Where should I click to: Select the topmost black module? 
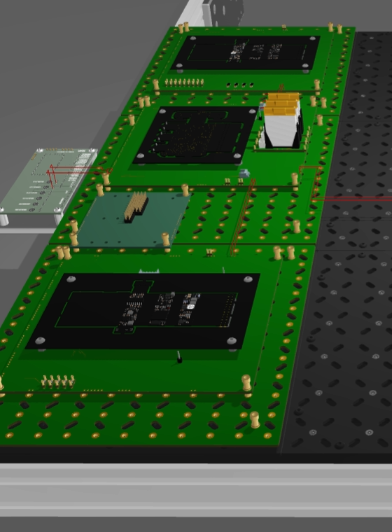tap(245, 53)
